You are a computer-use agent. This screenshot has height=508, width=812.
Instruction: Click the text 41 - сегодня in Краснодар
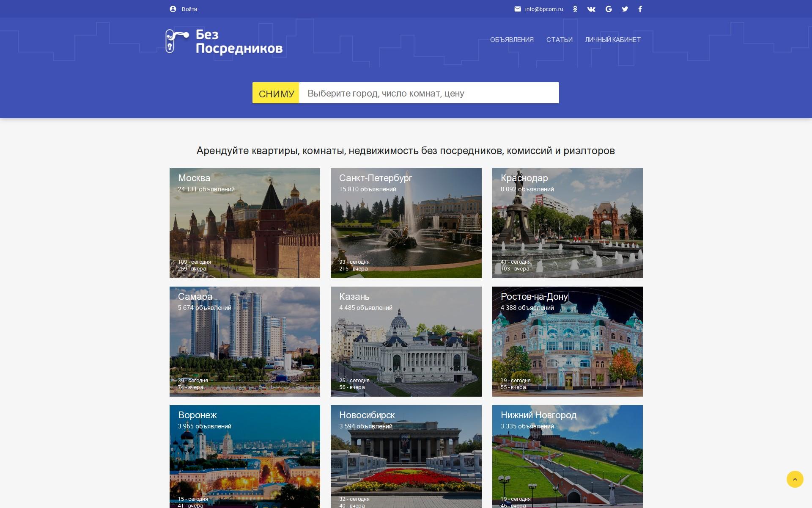click(x=516, y=262)
